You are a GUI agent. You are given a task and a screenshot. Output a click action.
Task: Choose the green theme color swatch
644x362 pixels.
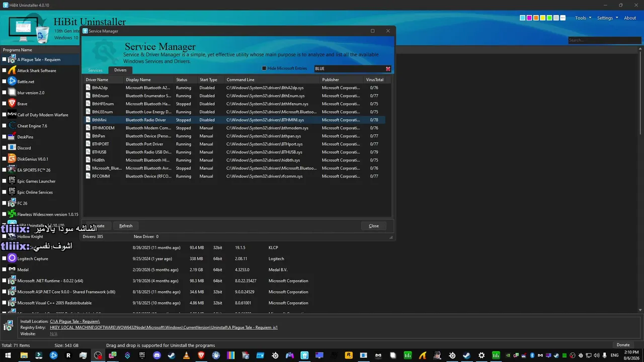click(x=549, y=18)
